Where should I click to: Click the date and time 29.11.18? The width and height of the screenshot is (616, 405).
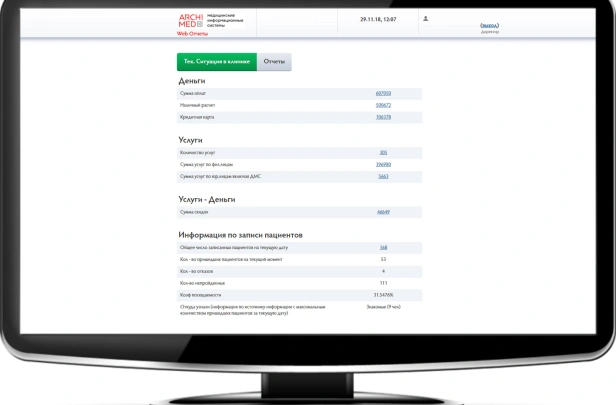pos(378,19)
